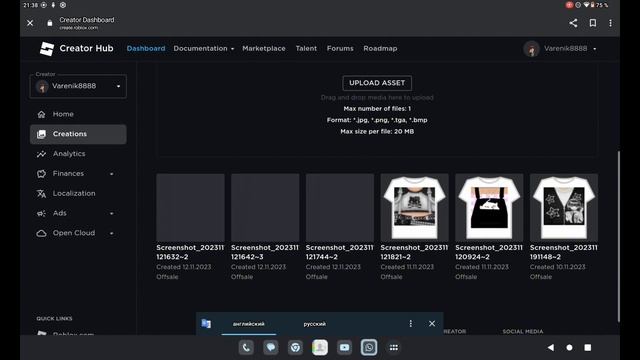Open the Creator selector dropdown
This screenshot has width=640, height=360.
[78, 86]
